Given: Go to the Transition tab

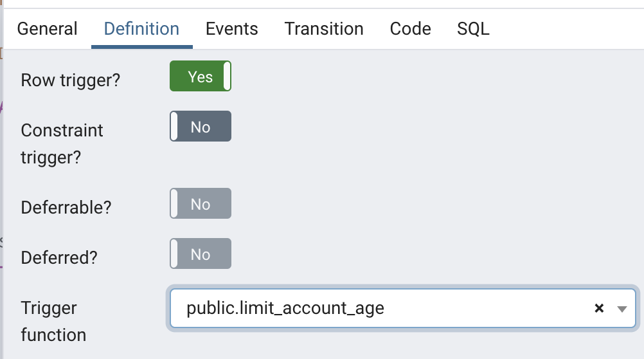Looking at the screenshot, I should (324, 29).
